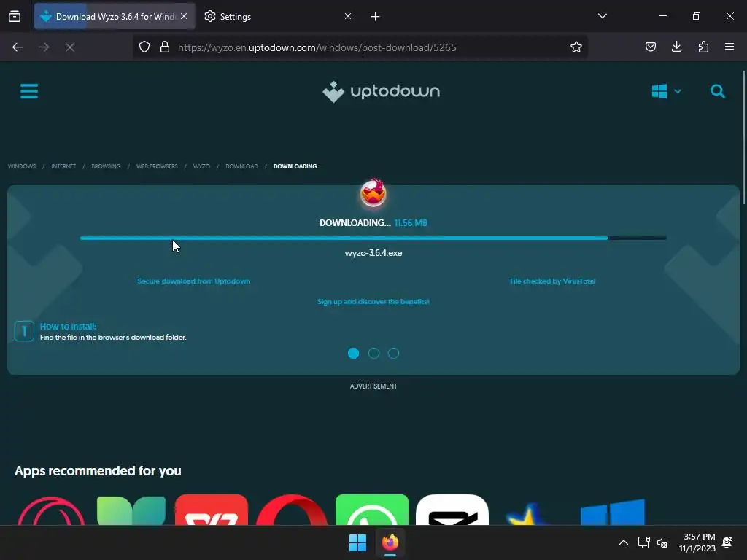
Task: Click the 11.56 MB file size text
Action: [411, 223]
